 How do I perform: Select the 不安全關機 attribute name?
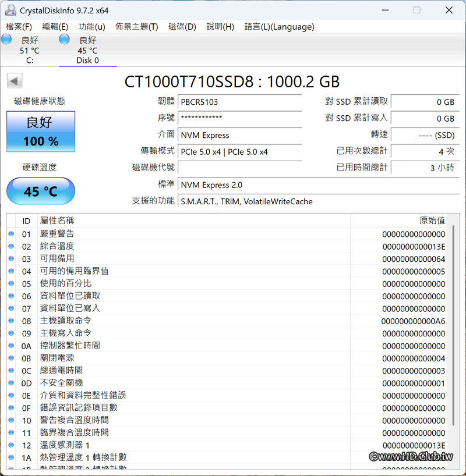click(61, 383)
